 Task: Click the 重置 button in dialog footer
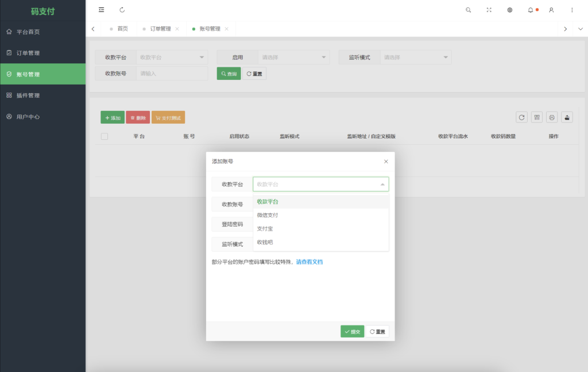click(377, 332)
